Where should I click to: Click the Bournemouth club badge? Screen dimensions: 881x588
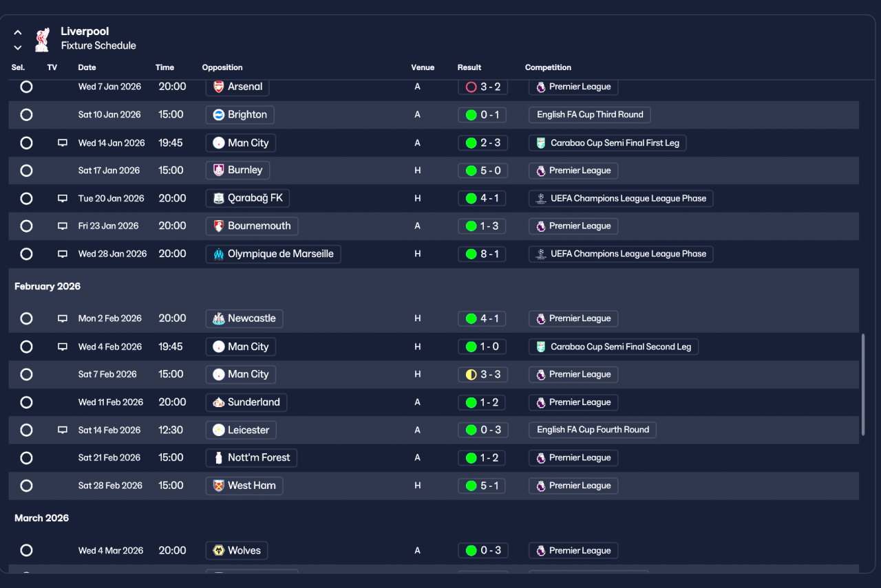[x=219, y=226]
